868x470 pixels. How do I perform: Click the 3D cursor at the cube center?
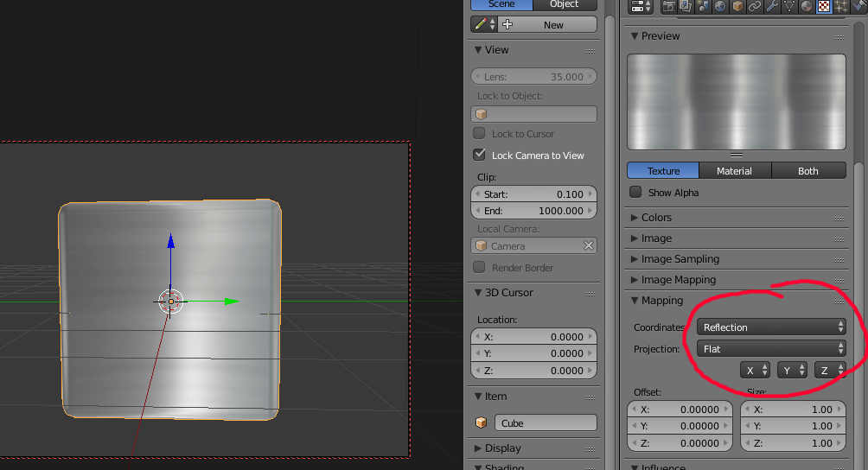click(x=170, y=302)
